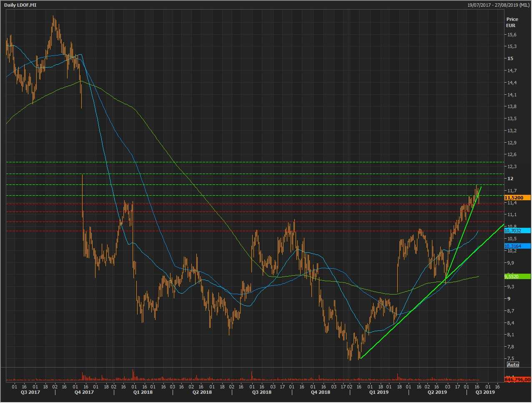Click the 13,2 price axis label
Screen dimensions: 532x403
point(512,131)
